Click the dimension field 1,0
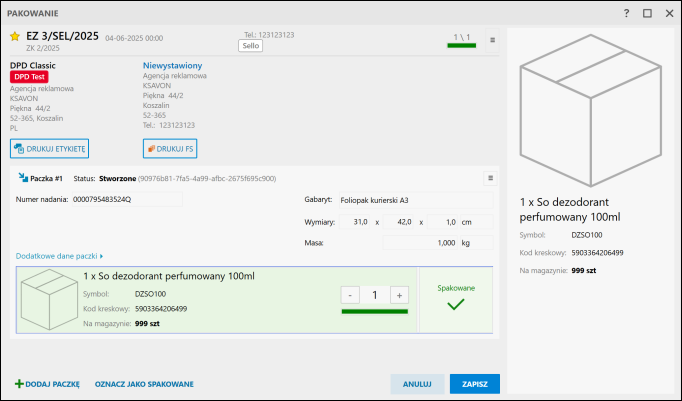Screen dimensions: 682x401 coord(443,222)
